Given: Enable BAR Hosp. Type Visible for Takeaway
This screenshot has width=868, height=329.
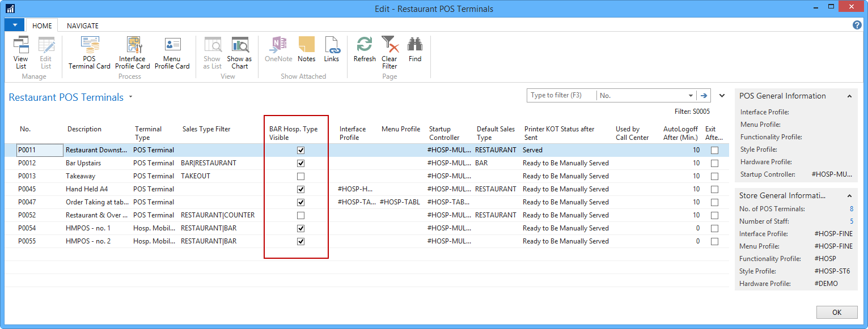Looking at the screenshot, I should click(301, 176).
